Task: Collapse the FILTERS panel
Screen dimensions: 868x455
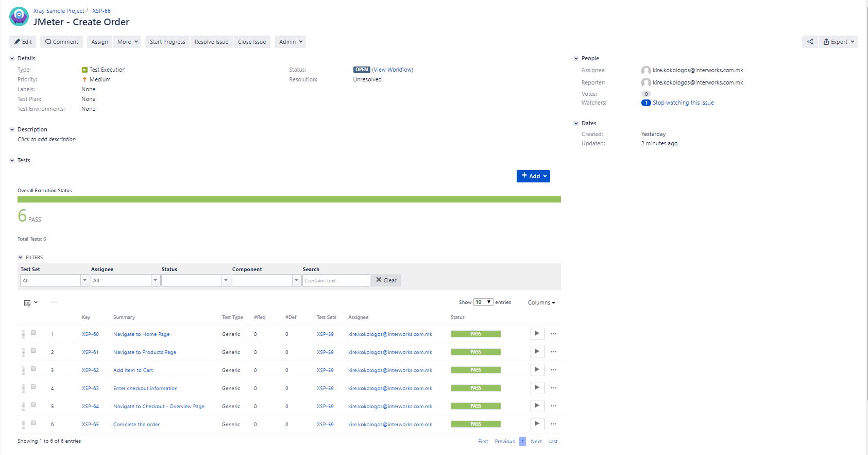Action: pos(21,258)
